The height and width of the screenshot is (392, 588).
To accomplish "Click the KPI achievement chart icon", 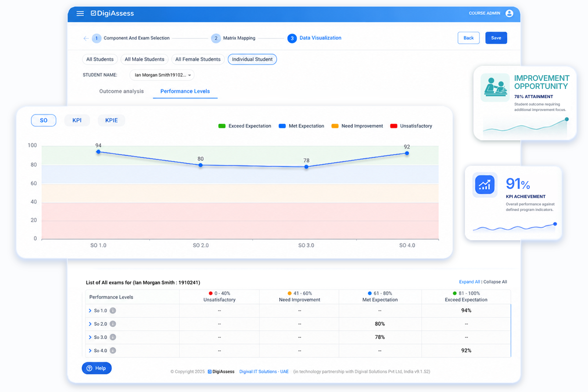I will (x=485, y=185).
